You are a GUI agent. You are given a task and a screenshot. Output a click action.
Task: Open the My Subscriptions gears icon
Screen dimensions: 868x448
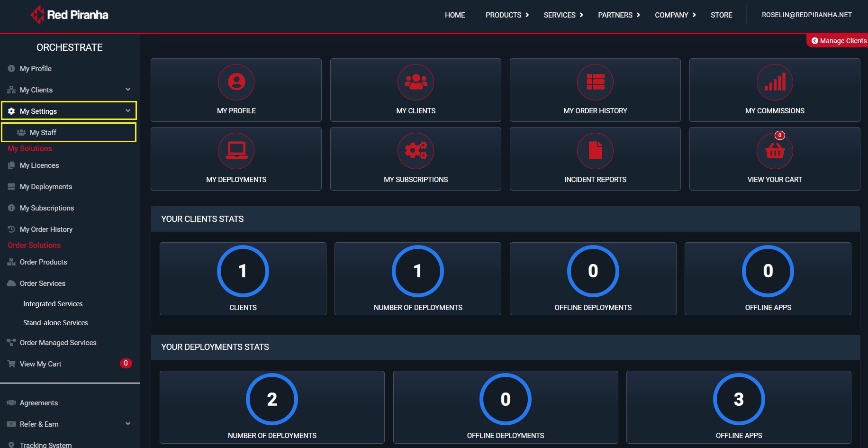pyautogui.click(x=416, y=151)
